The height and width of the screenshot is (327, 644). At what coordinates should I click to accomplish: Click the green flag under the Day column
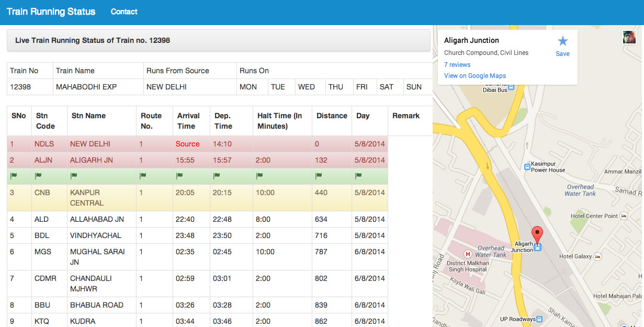coord(358,176)
